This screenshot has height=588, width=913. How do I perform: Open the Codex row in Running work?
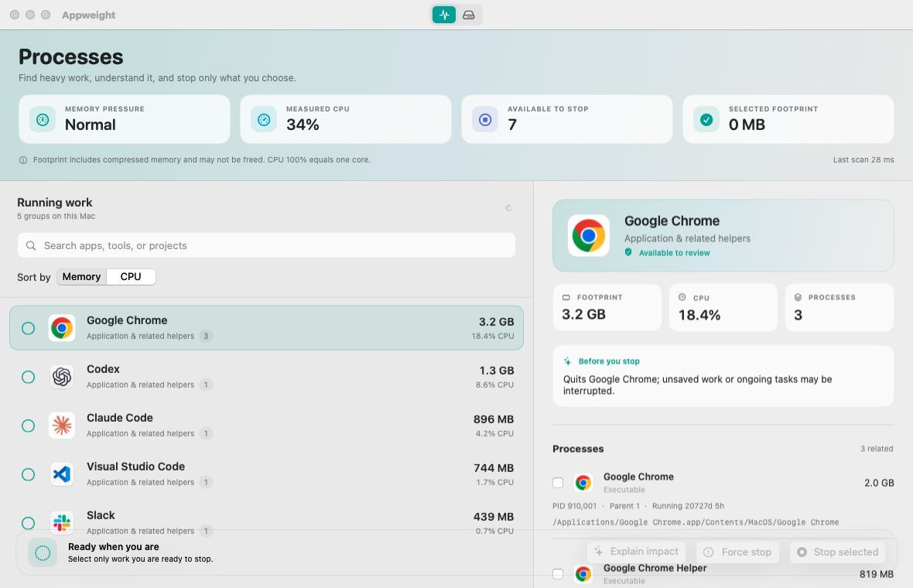coord(266,377)
